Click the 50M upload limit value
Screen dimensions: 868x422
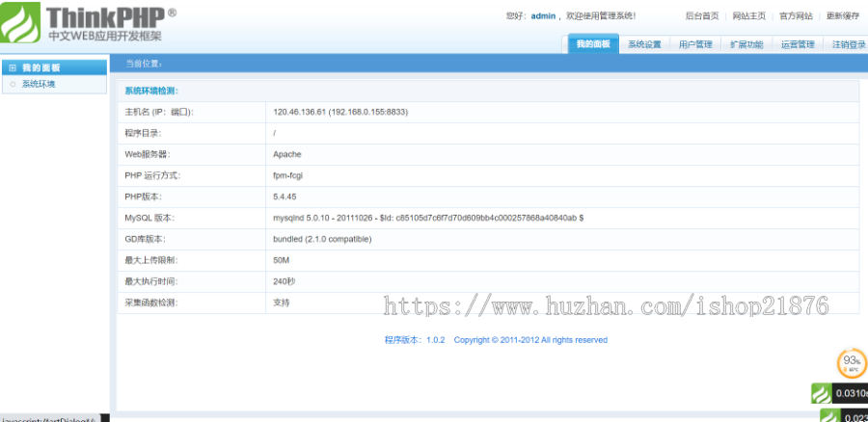click(x=282, y=260)
